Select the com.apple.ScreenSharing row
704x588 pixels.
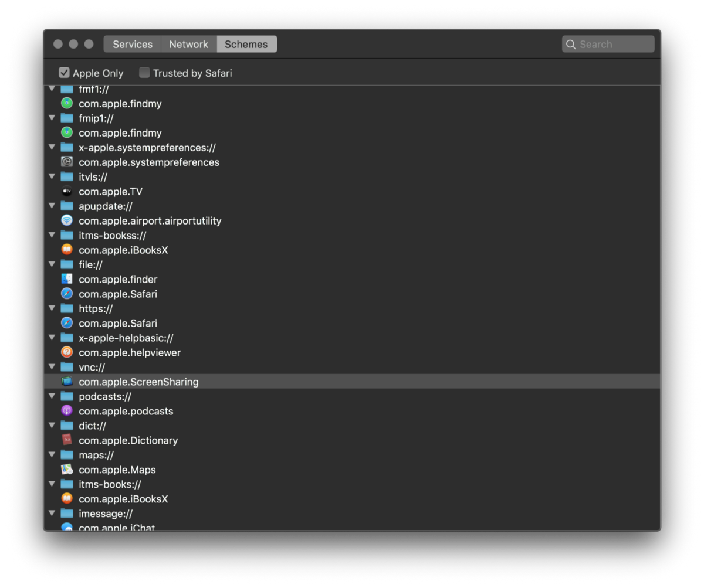138,382
